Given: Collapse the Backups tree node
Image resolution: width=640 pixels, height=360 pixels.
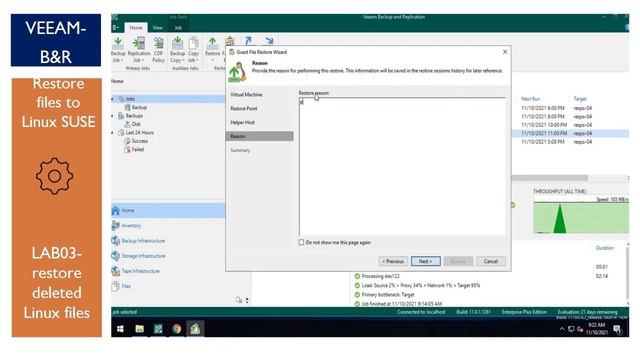Looking at the screenshot, I should [113, 116].
